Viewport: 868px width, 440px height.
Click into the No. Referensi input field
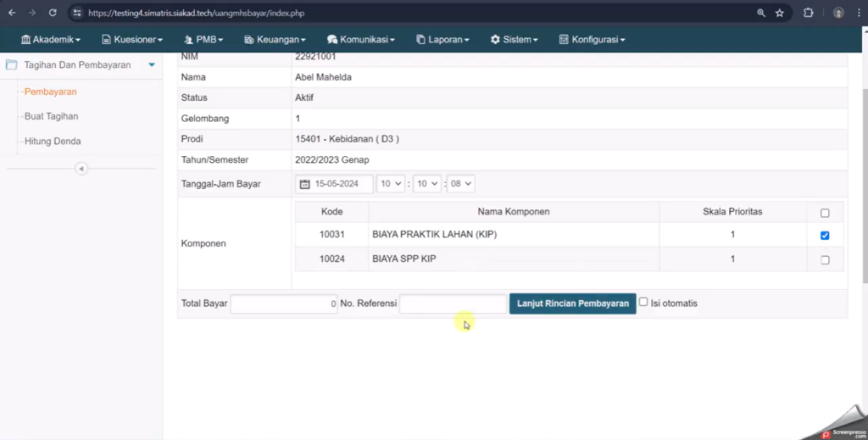pyautogui.click(x=453, y=304)
